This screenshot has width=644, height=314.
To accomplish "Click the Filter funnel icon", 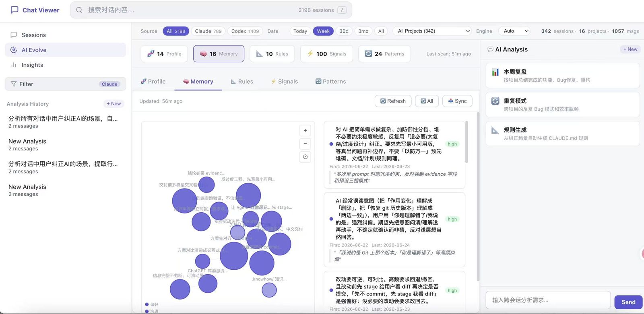I will coord(14,84).
